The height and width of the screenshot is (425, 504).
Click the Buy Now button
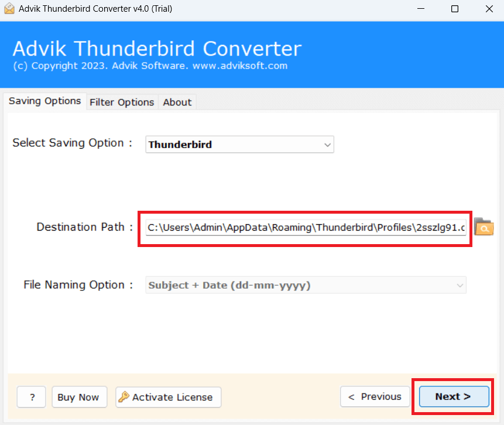coord(80,397)
